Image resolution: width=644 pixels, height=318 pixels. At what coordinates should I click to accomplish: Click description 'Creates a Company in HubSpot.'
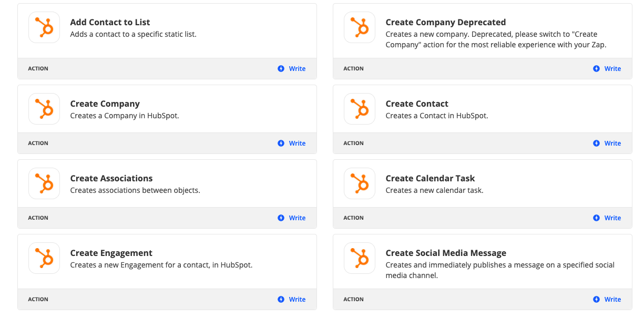(x=125, y=116)
